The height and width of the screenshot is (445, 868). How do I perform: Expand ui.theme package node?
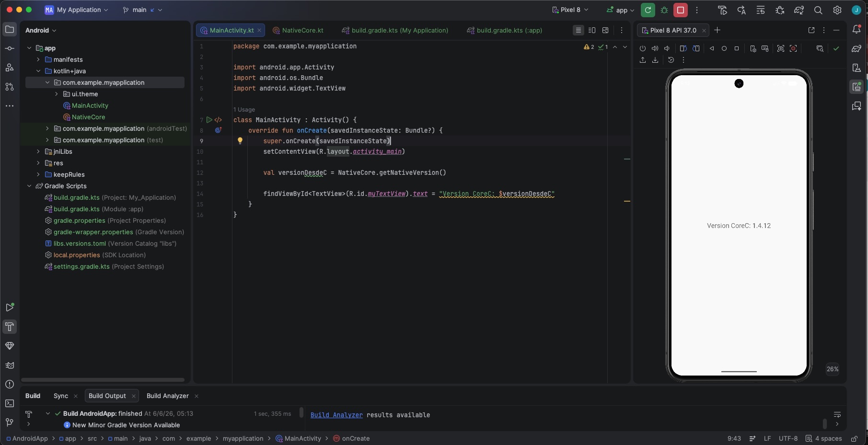point(57,94)
